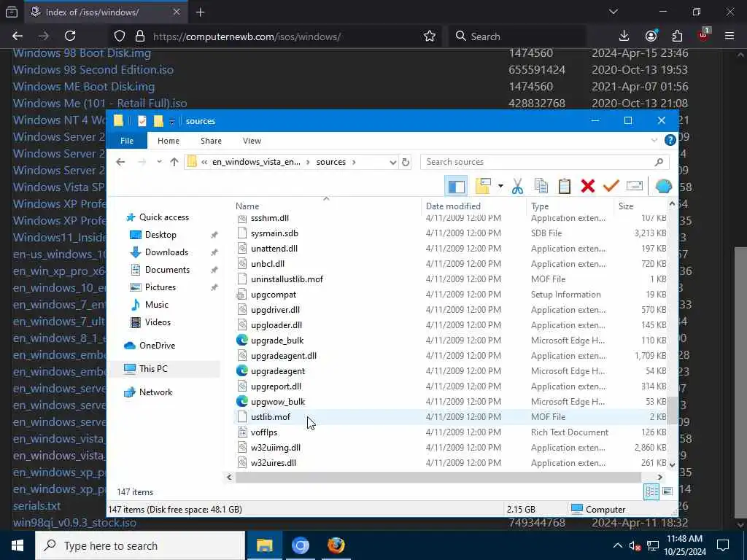The image size is (747, 560).
Task: Click the Firefox taskbar icon
Action: click(x=336, y=545)
